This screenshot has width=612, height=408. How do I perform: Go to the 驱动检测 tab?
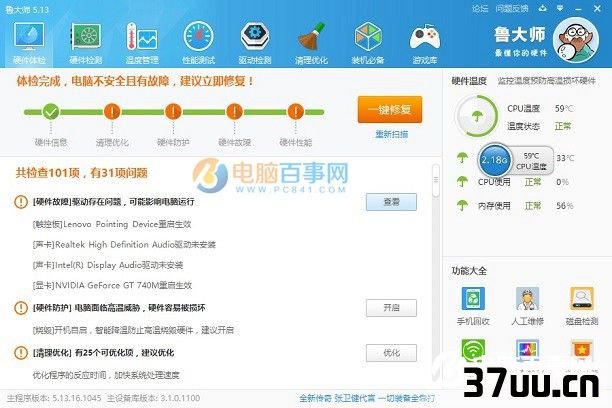[254, 43]
